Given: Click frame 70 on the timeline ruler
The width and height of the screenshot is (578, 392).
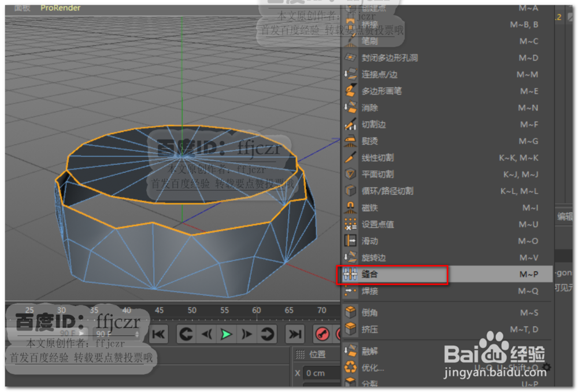Looking at the screenshot, I should (x=321, y=310).
